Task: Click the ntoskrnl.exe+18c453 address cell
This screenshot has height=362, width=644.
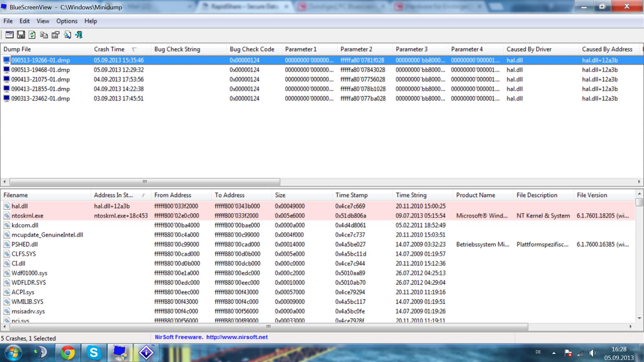Action: coord(121,216)
